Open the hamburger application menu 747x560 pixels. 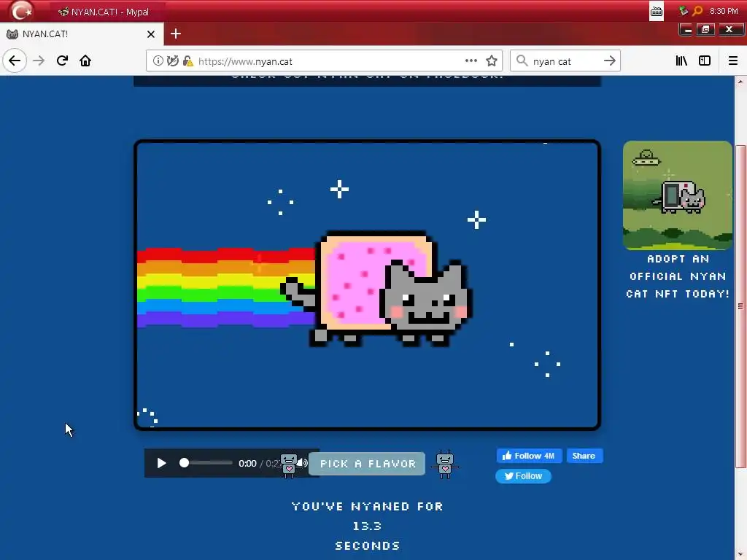(x=732, y=61)
